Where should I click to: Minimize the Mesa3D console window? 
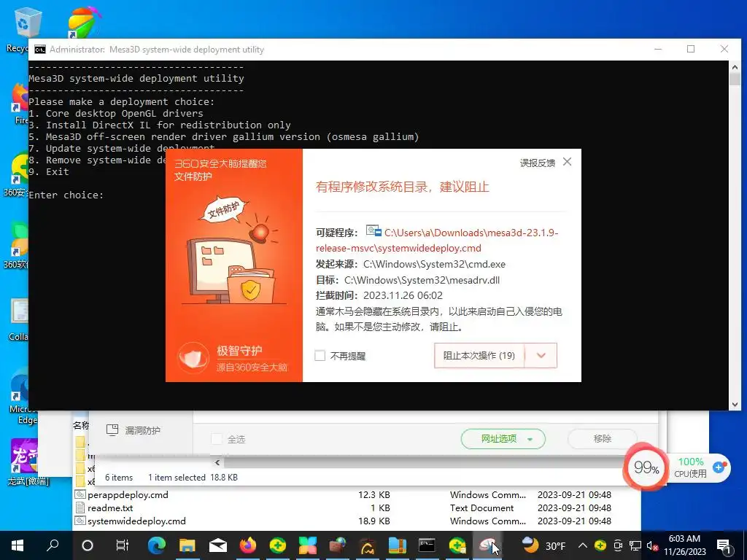(x=658, y=49)
